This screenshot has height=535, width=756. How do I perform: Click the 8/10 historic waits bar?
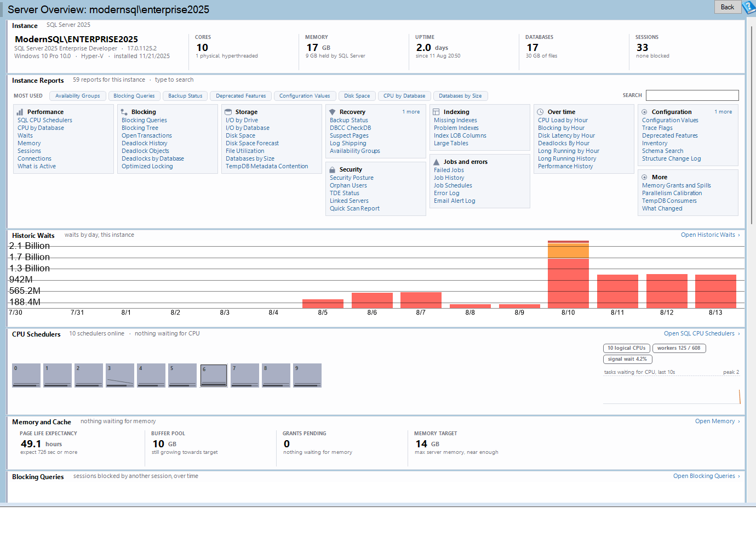[x=568, y=274]
